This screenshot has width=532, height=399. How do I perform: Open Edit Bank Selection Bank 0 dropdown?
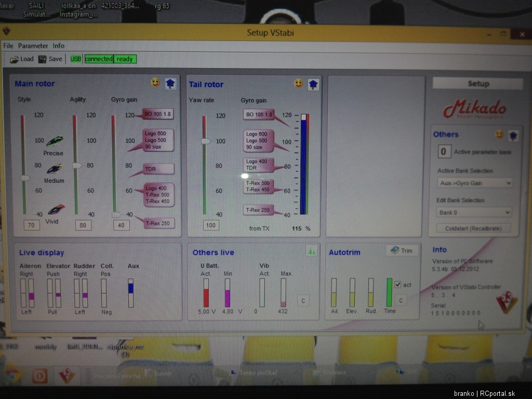point(473,212)
